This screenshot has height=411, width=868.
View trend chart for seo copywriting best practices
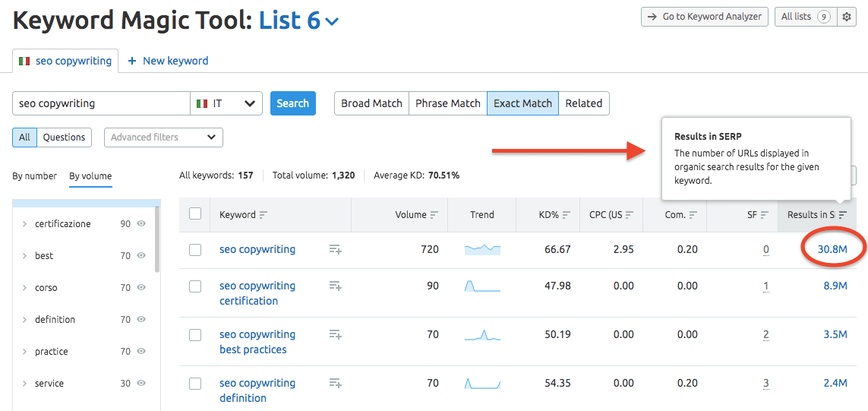[482, 334]
